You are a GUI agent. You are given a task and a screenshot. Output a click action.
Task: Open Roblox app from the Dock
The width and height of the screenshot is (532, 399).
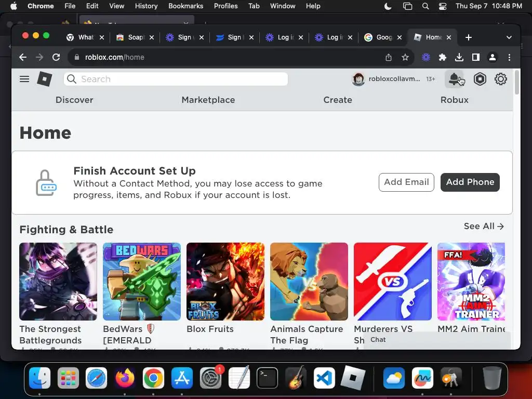[353, 378]
